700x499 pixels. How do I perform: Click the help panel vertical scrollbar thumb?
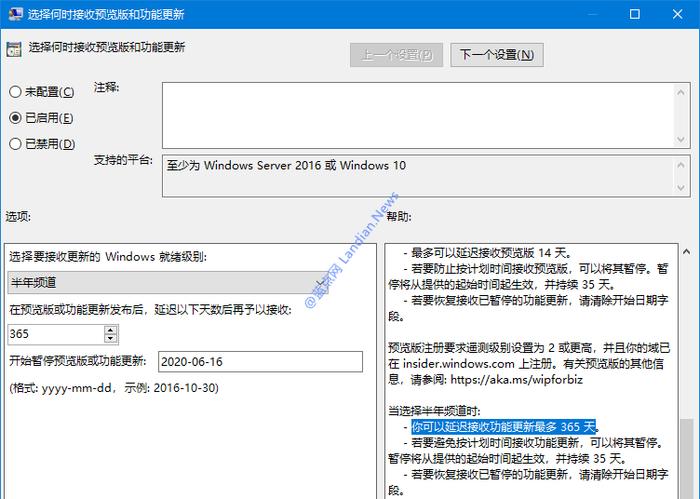click(x=687, y=459)
